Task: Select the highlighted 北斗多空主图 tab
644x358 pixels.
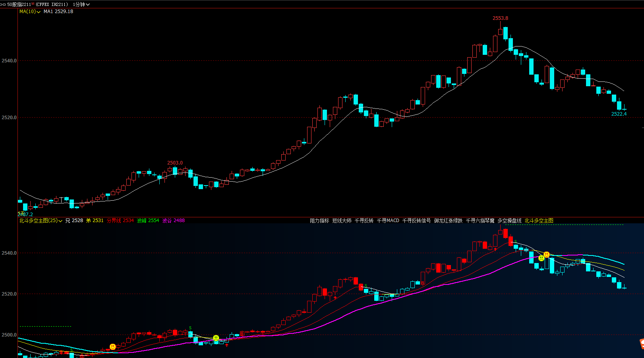Action: (x=539, y=221)
